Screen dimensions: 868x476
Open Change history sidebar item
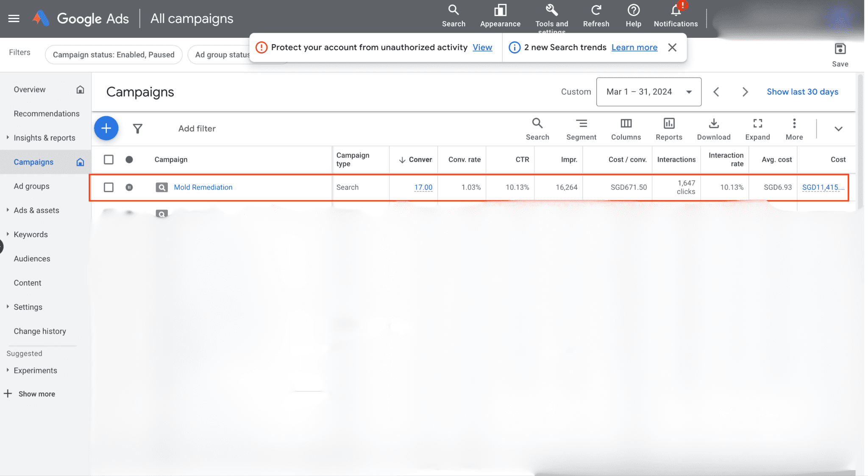tap(40, 331)
